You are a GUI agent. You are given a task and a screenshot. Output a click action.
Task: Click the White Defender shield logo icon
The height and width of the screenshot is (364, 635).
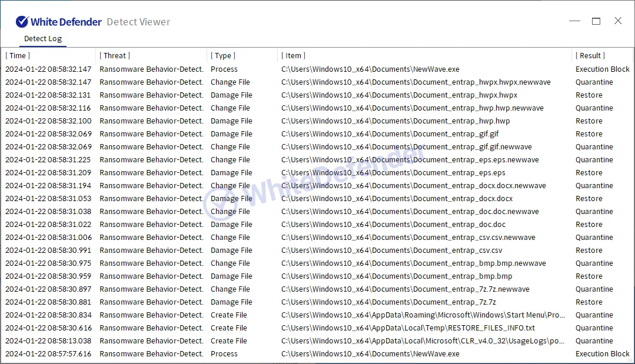[x=22, y=22]
